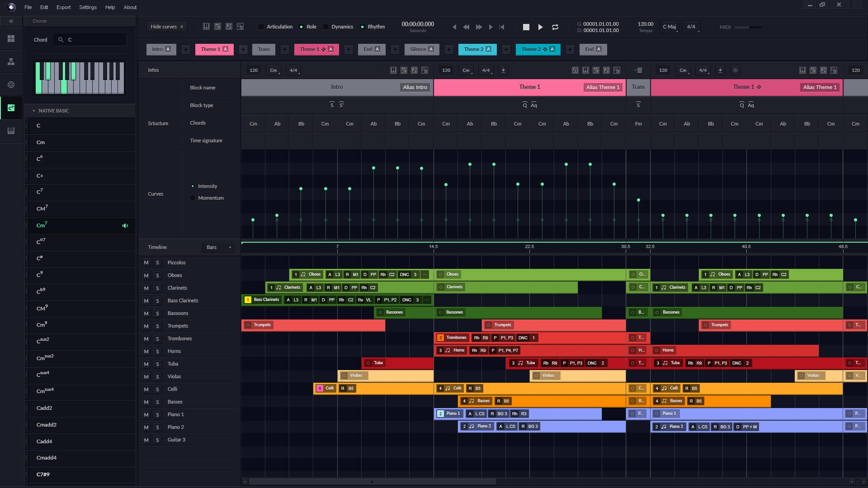
Task: Click the Stop button in transport
Action: pos(526,27)
